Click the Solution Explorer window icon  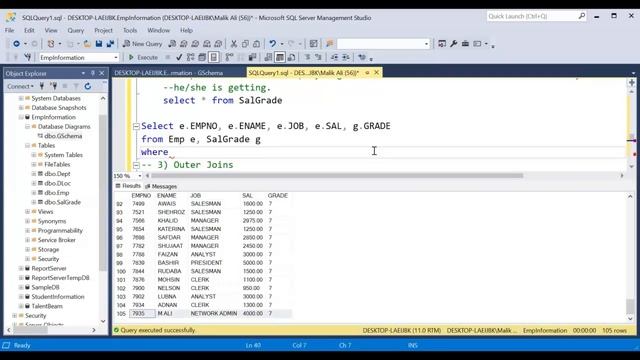tap(442, 44)
